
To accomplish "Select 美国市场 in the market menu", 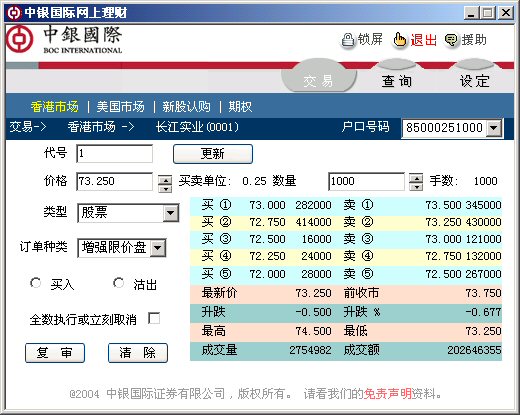I will click(x=120, y=107).
